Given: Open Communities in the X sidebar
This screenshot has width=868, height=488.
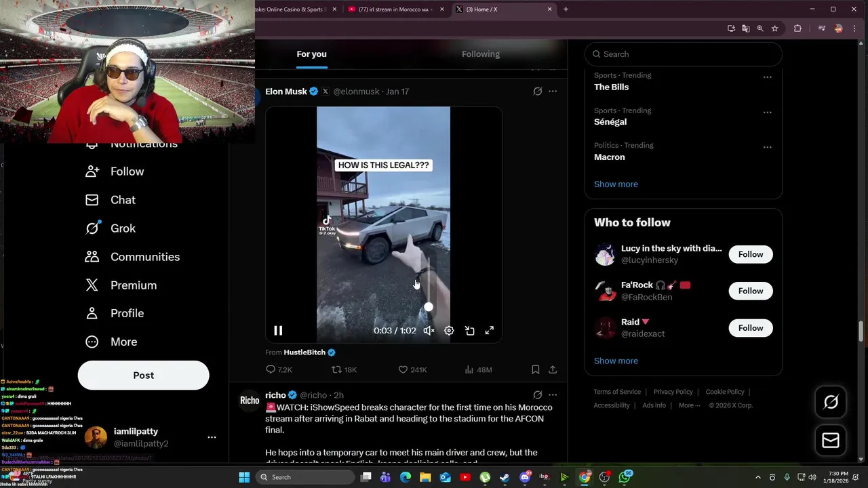Looking at the screenshot, I should click(x=132, y=257).
